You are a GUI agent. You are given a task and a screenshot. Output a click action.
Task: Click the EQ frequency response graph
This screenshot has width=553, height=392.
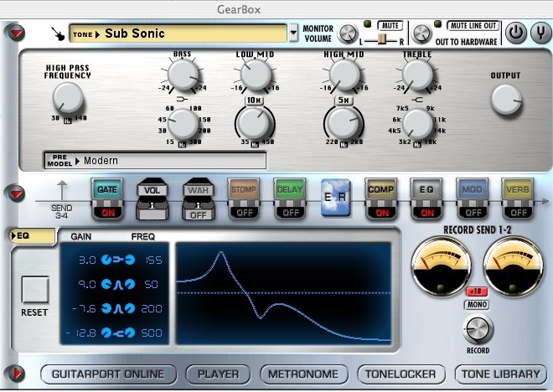pyautogui.click(x=283, y=293)
